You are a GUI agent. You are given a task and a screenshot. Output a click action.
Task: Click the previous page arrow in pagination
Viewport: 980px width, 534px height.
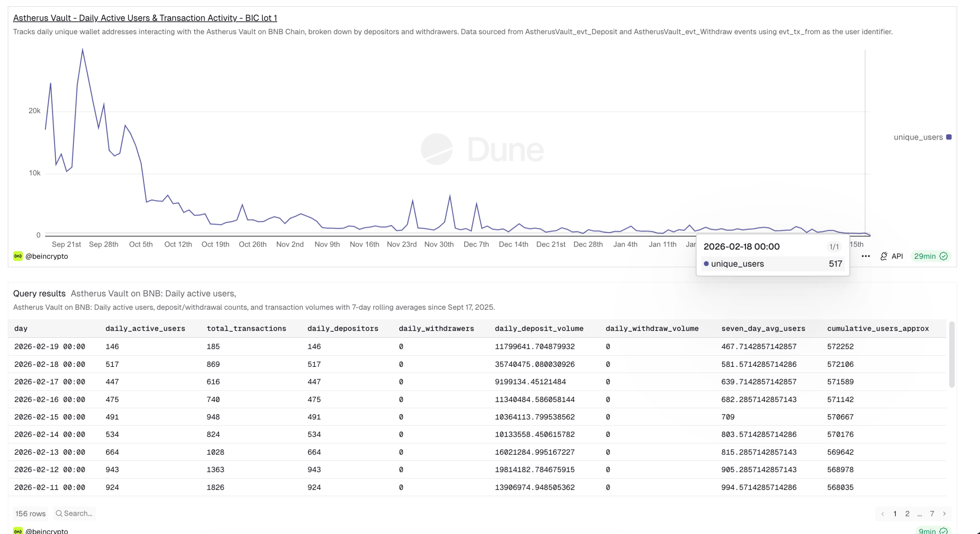click(882, 514)
